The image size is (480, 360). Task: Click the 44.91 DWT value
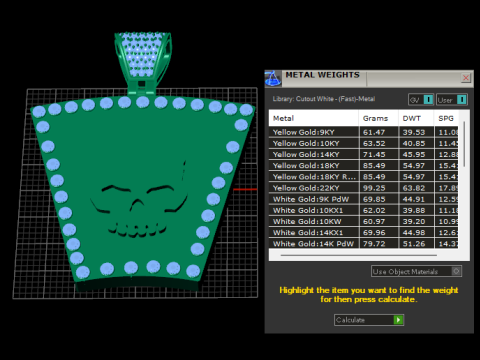click(414, 199)
